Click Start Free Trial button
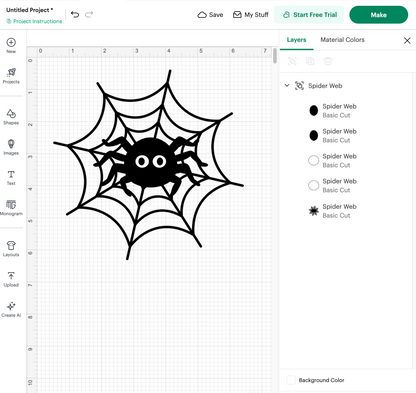This screenshot has height=393, width=416. coord(309,15)
